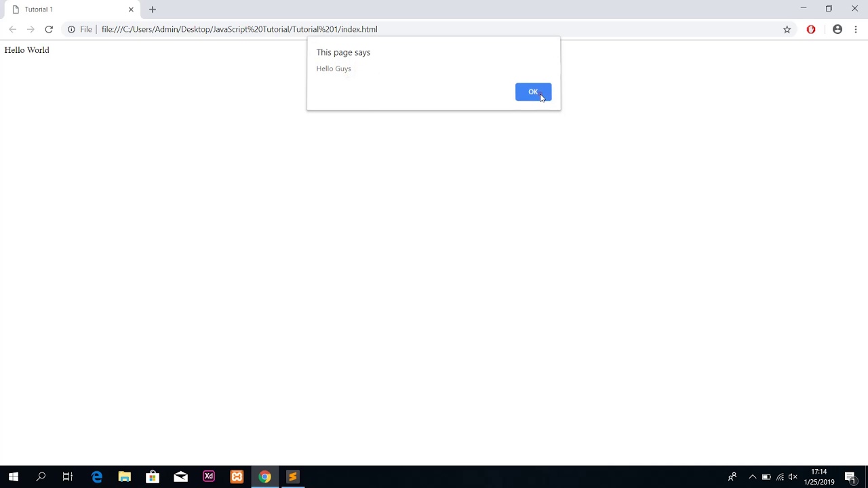Bookmark this page with star icon
The height and width of the screenshot is (488, 868).
coord(787,29)
